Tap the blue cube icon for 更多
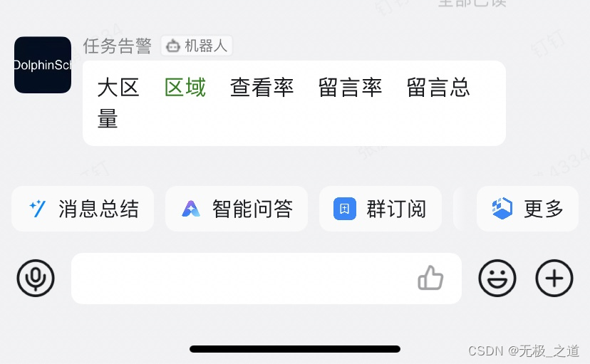 [x=502, y=208]
